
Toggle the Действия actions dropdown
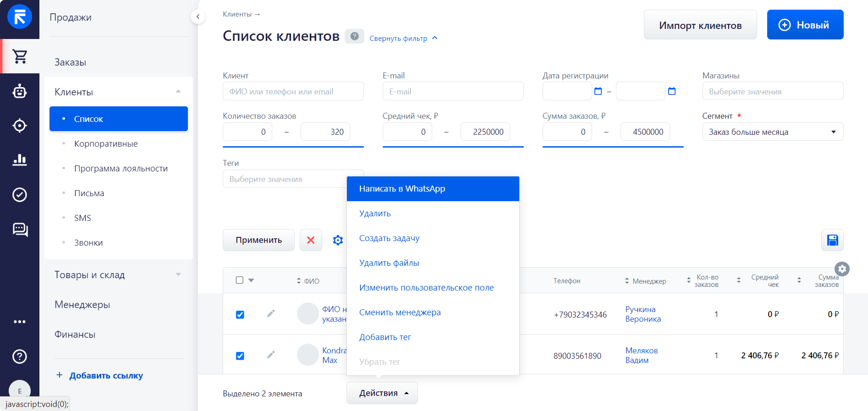tap(382, 393)
